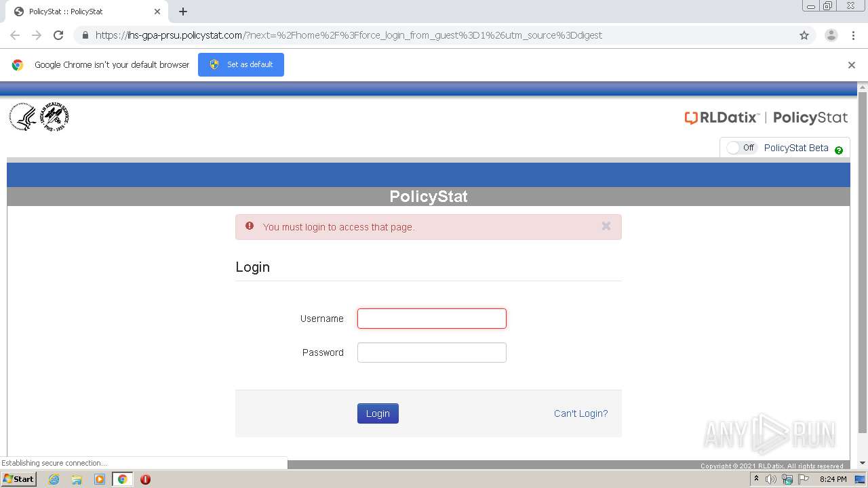Open Chrome's three-dot menu
Image resolution: width=868 pixels, height=488 pixels.
click(853, 35)
